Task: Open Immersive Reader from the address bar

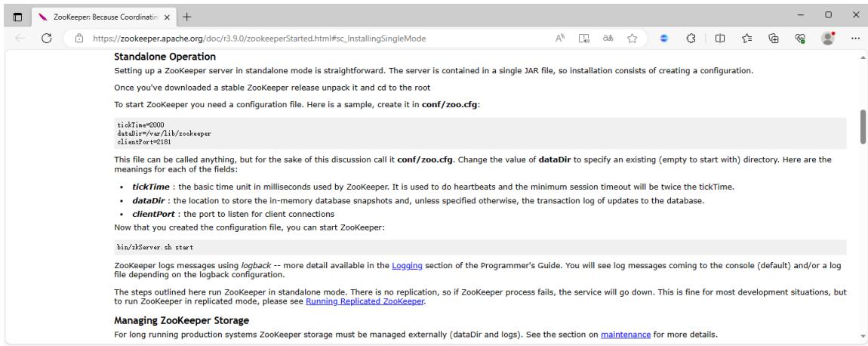Action: pos(584,39)
